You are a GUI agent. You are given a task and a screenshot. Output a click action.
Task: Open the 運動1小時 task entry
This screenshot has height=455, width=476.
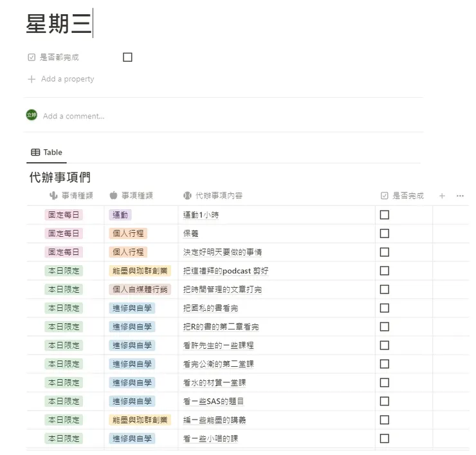click(201, 215)
